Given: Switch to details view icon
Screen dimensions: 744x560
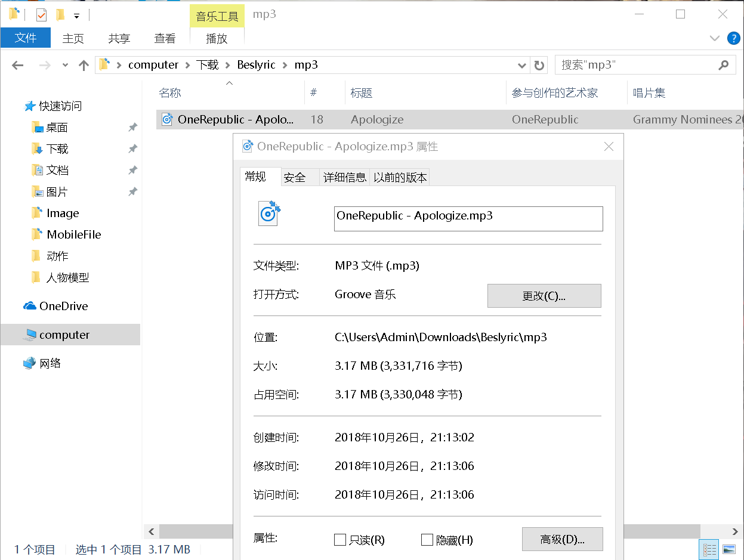Looking at the screenshot, I should (710, 549).
